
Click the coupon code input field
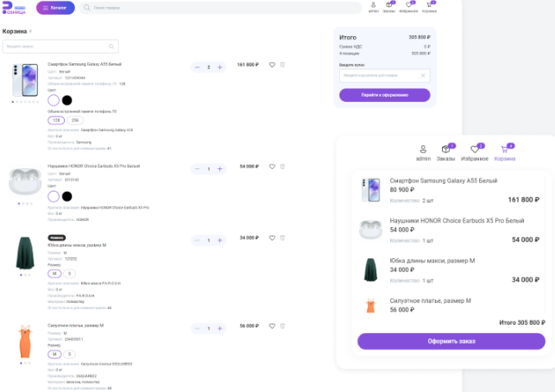tap(385, 75)
